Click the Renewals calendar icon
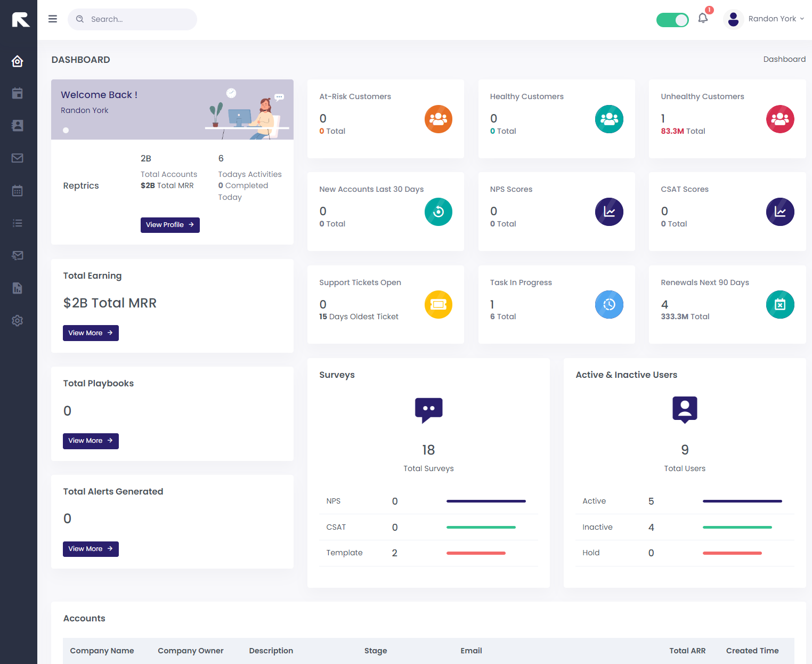The width and height of the screenshot is (812, 664). [x=780, y=305]
